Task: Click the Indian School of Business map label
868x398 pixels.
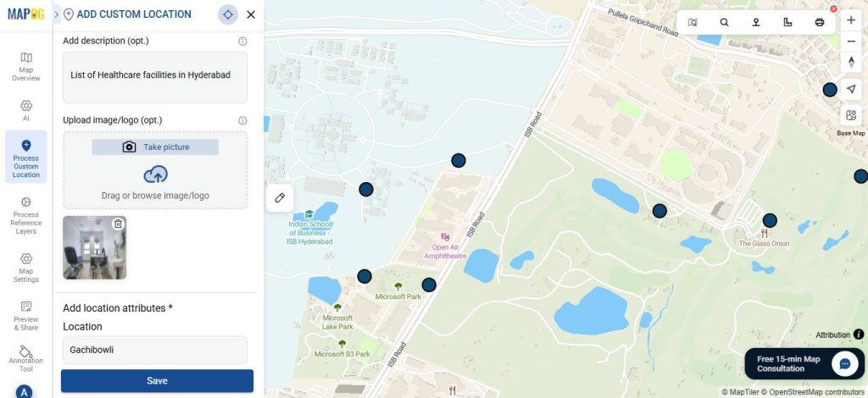Action: (310, 233)
